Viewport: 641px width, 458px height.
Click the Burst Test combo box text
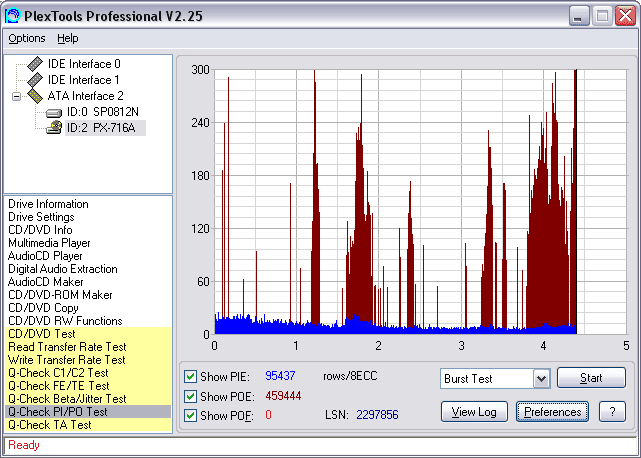[468, 379]
